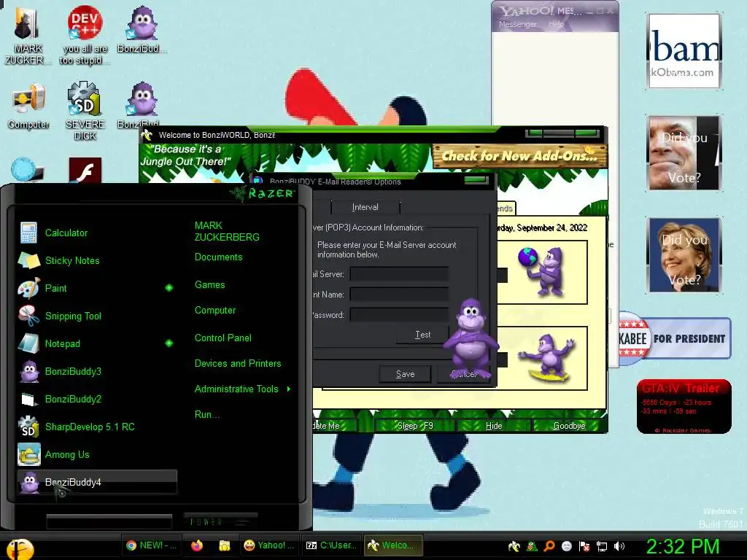Click Check for New Add-Ons banner
This screenshot has width=747, height=560.
click(x=519, y=156)
